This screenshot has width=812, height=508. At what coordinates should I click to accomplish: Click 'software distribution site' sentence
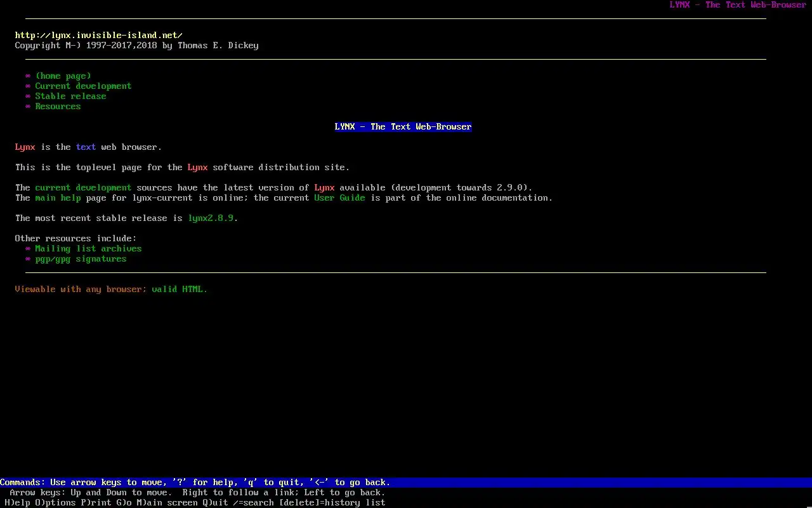[182, 168]
